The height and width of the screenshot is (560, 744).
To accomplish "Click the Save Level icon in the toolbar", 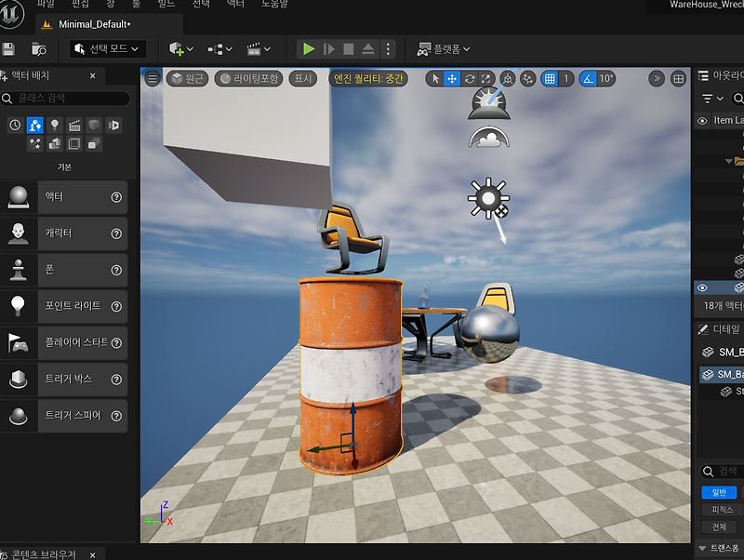I will coord(9,48).
